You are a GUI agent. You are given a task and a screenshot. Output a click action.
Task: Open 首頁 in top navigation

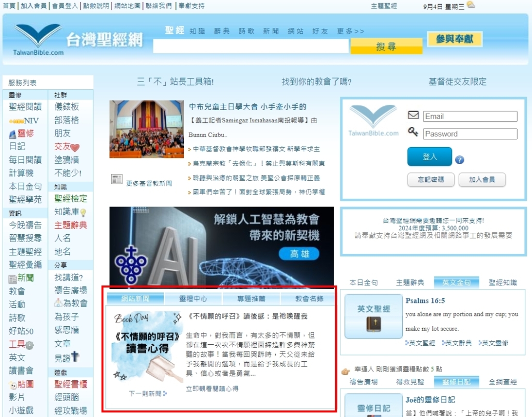tap(9, 6)
